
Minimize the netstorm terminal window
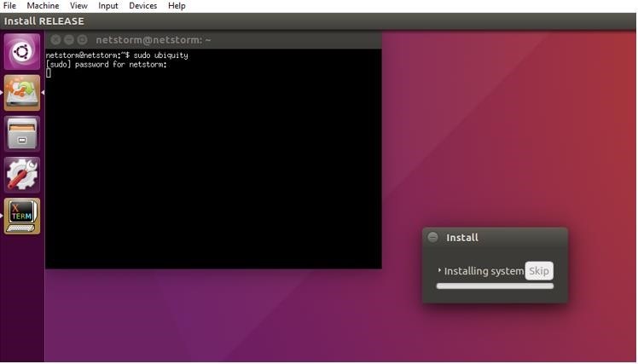tap(69, 40)
